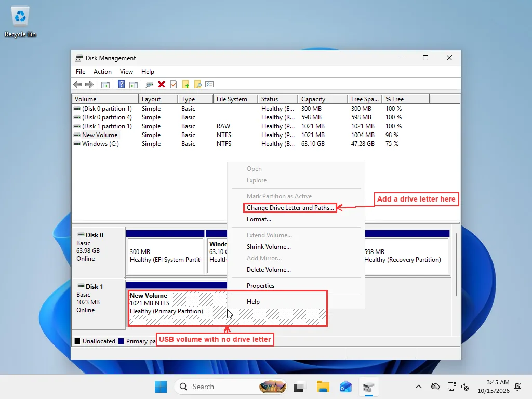Open the Recycle Bin desktop icon
The height and width of the screenshot is (399, 532).
[20, 22]
